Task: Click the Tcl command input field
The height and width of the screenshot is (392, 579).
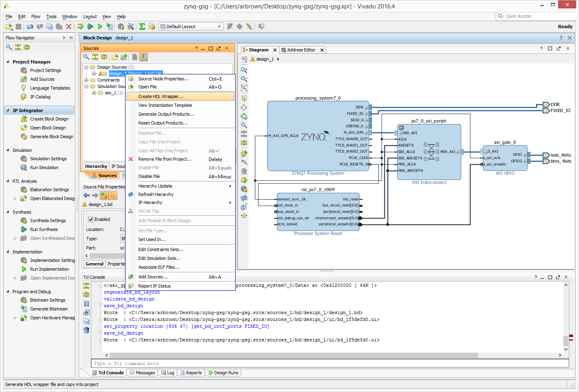Action: [x=330, y=363]
